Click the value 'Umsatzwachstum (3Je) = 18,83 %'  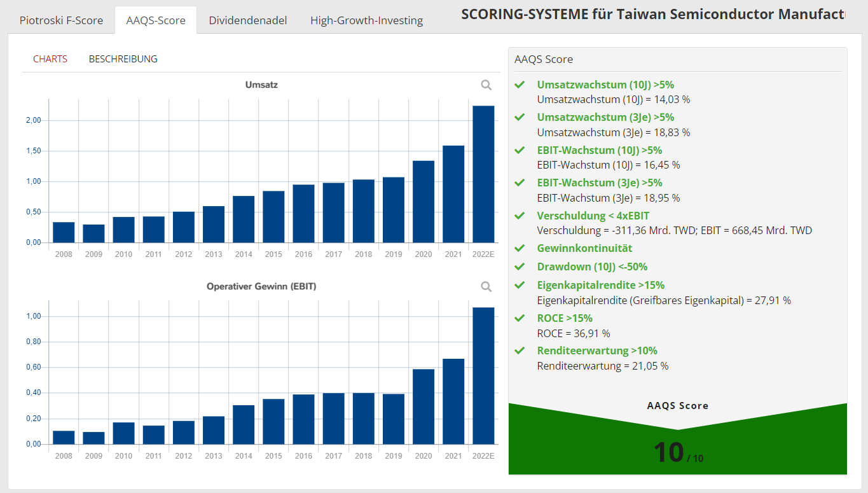click(x=614, y=132)
